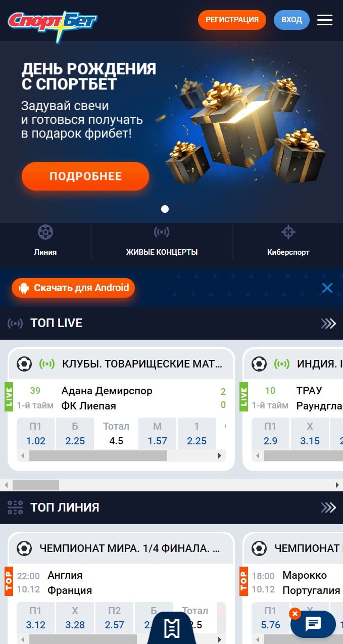Viewport: 343px width, 644px height.
Task: Click the ВХОД login button
Action: coord(291,20)
